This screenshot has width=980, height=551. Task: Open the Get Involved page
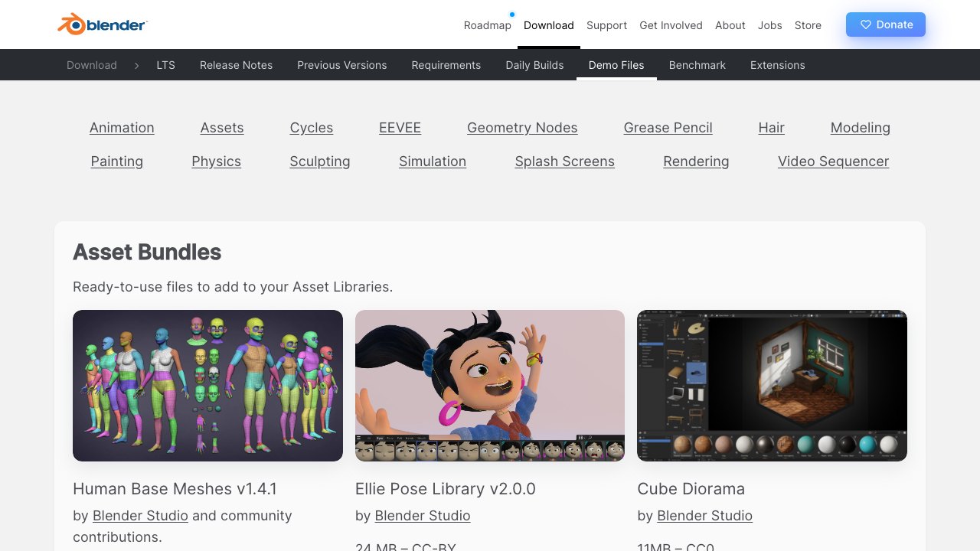pos(671,25)
